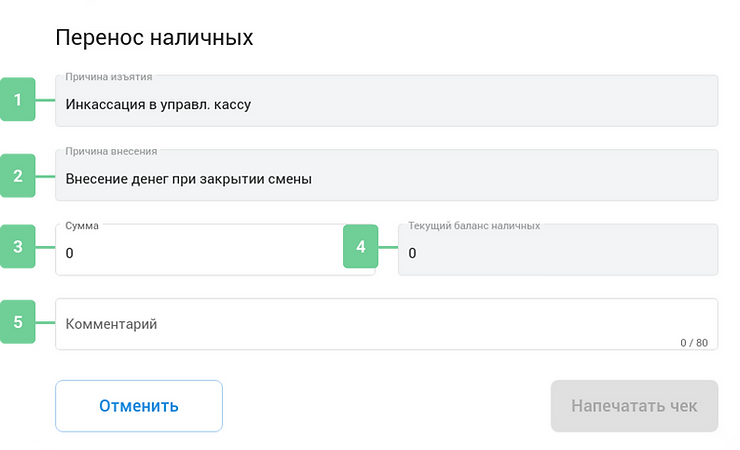The height and width of the screenshot is (450, 740).
Task: Click the green number 3 badge
Action: pyautogui.click(x=17, y=246)
